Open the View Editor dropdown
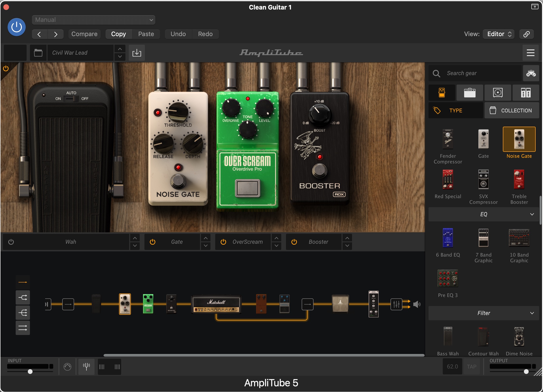543x392 pixels. pos(499,34)
